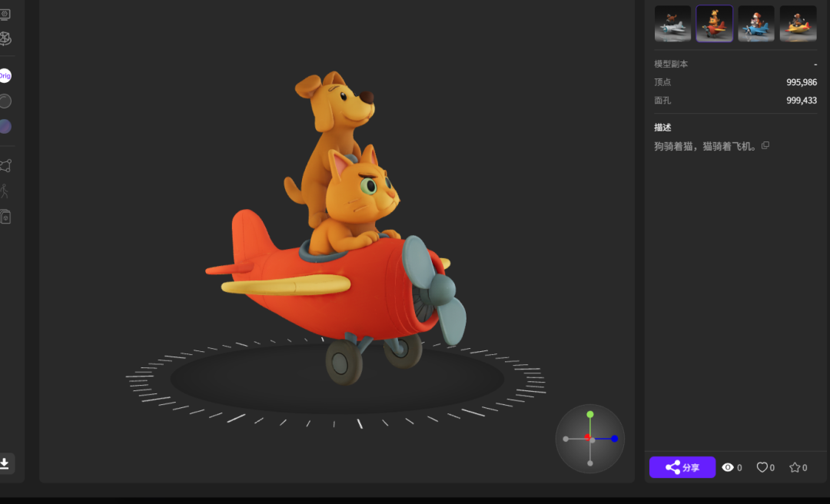Click the 模型副本 label
Image resolution: width=830 pixels, height=504 pixels.
tap(671, 64)
